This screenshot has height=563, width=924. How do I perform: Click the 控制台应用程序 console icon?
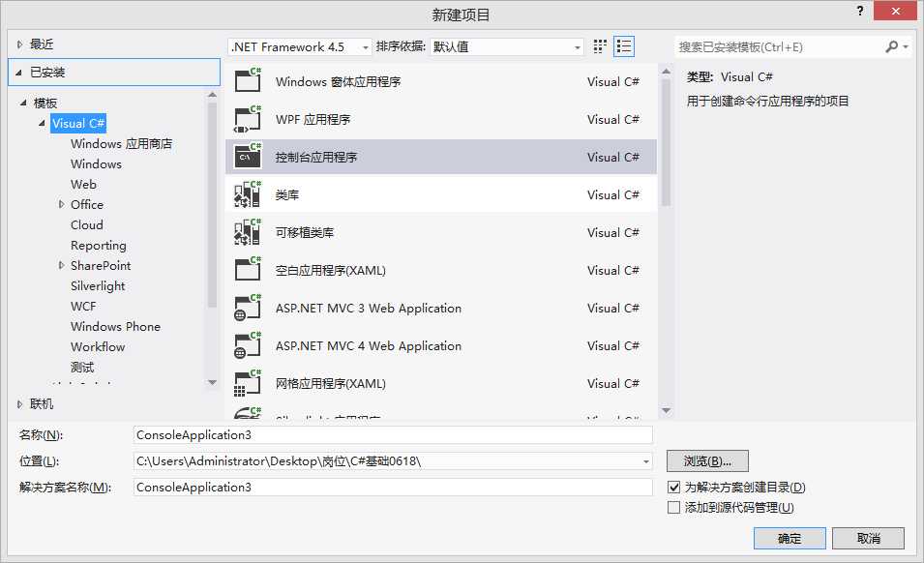coord(248,156)
